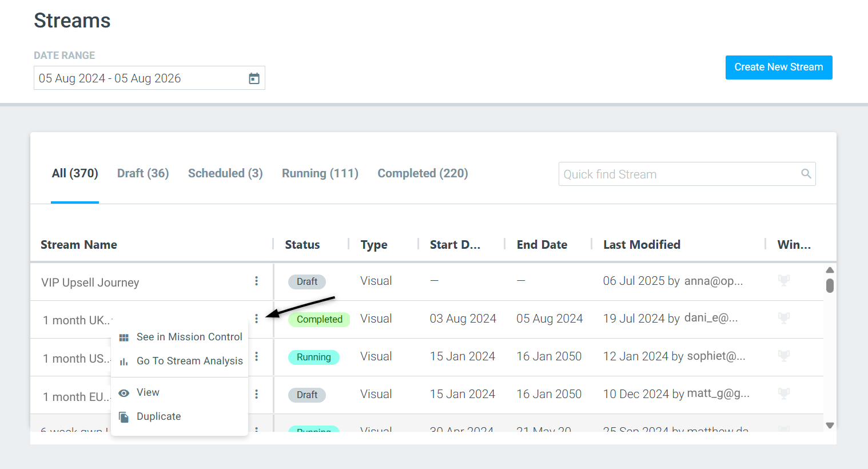Open the date range calendar icon

254,78
